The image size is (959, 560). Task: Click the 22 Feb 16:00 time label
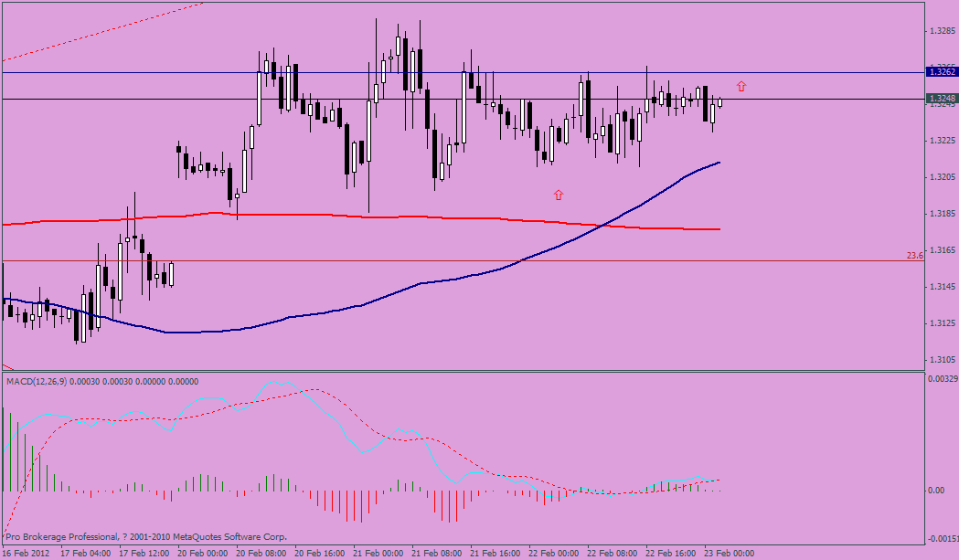(671, 554)
